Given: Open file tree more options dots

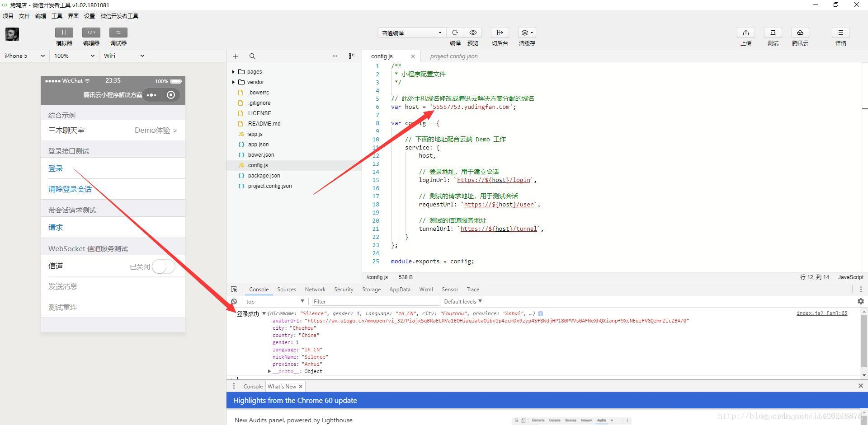Looking at the screenshot, I should point(335,56).
